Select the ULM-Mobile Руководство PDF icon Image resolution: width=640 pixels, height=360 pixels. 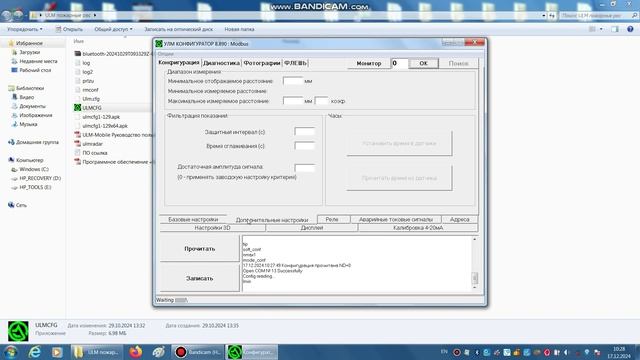[x=78, y=135]
